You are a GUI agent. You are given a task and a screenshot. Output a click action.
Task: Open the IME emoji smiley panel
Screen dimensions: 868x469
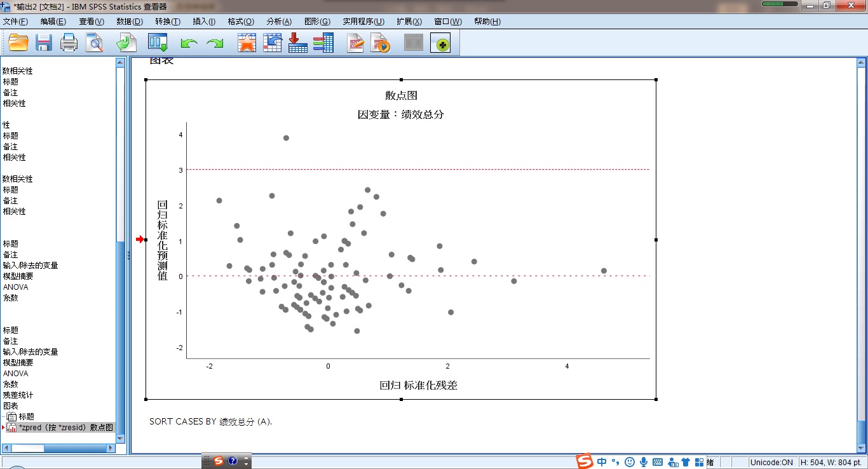630,462
